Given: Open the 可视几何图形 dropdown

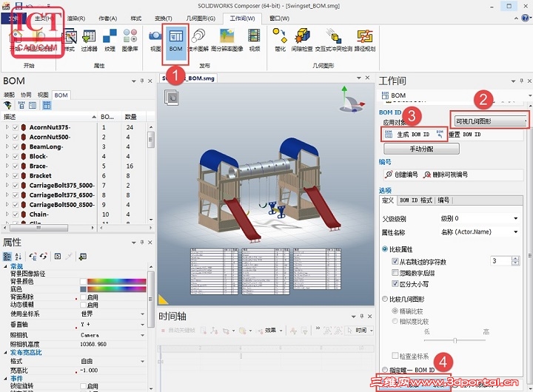Looking at the screenshot, I should point(491,121).
